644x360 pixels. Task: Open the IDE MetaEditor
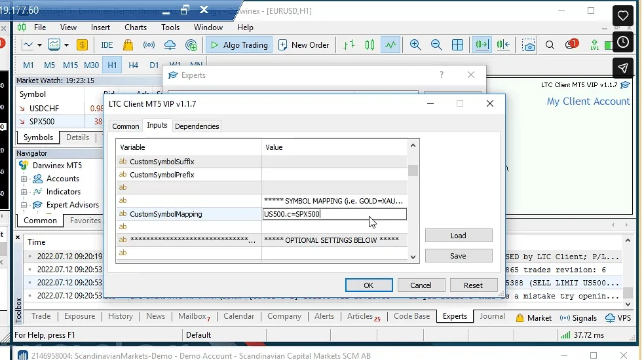tap(107, 45)
